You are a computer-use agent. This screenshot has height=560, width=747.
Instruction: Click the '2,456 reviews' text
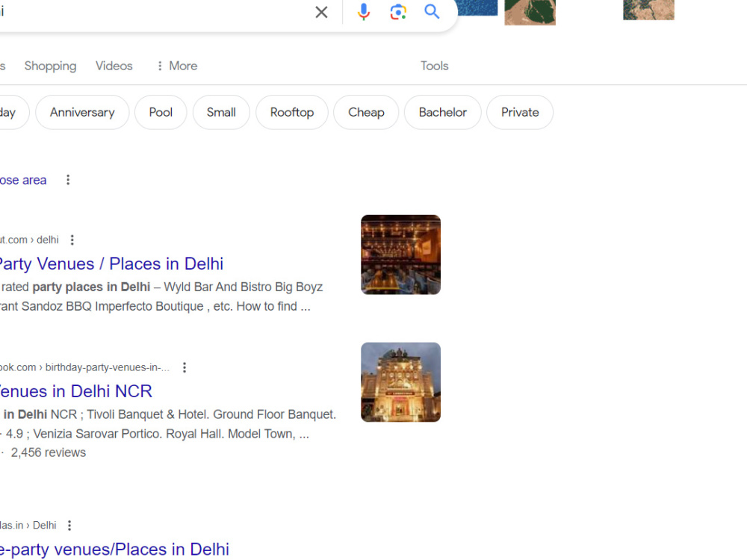point(48,452)
